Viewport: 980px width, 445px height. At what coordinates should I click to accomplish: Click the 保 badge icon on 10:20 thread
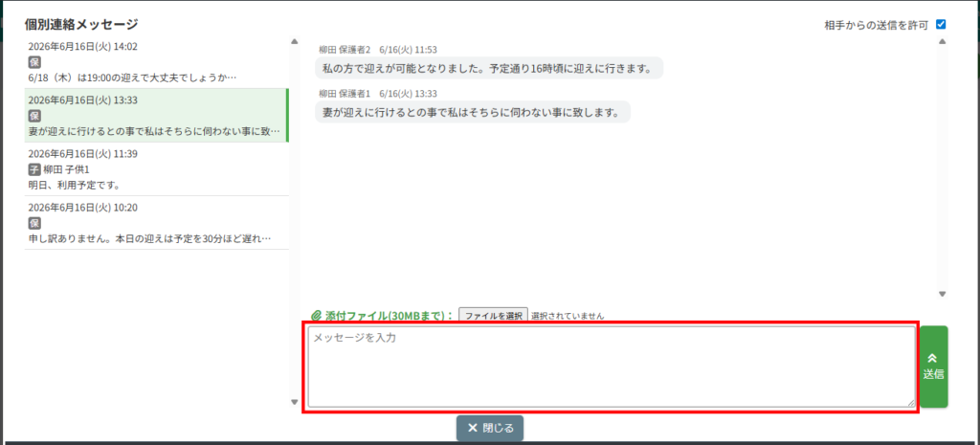point(34,223)
